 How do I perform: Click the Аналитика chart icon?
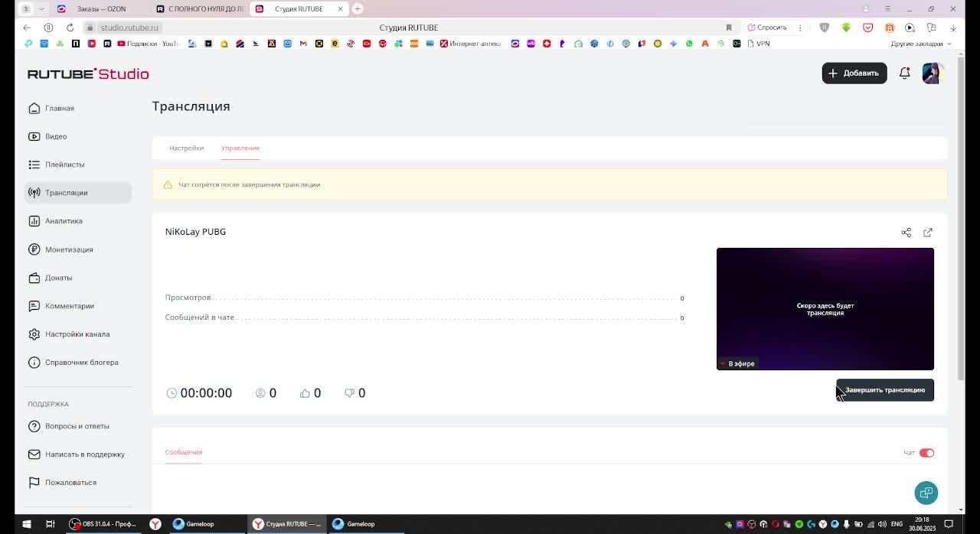(34, 221)
